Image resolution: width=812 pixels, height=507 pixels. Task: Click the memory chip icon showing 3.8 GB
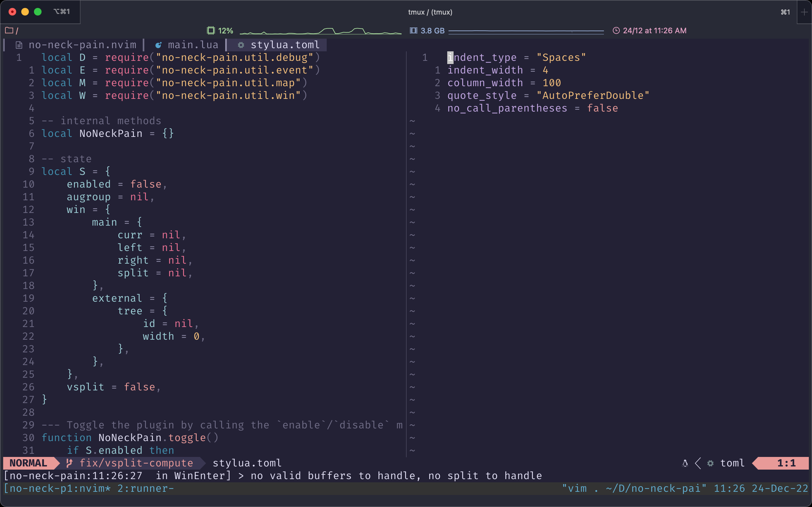[x=414, y=30]
